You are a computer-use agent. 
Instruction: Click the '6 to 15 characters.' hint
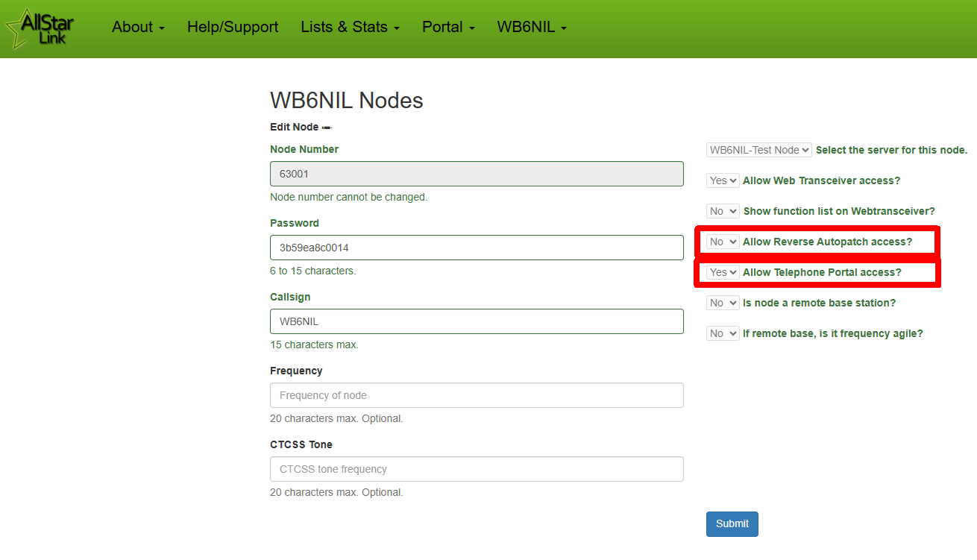pyautogui.click(x=312, y=271)
